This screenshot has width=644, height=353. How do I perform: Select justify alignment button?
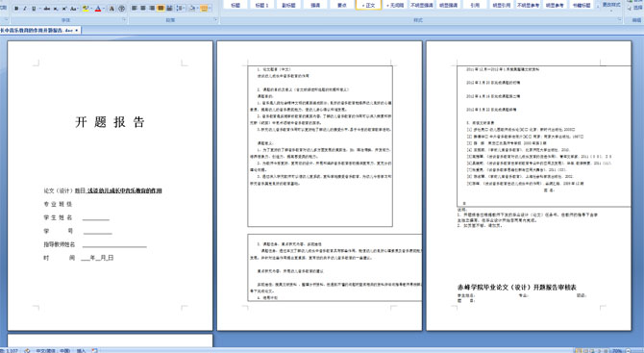point(161,9)
